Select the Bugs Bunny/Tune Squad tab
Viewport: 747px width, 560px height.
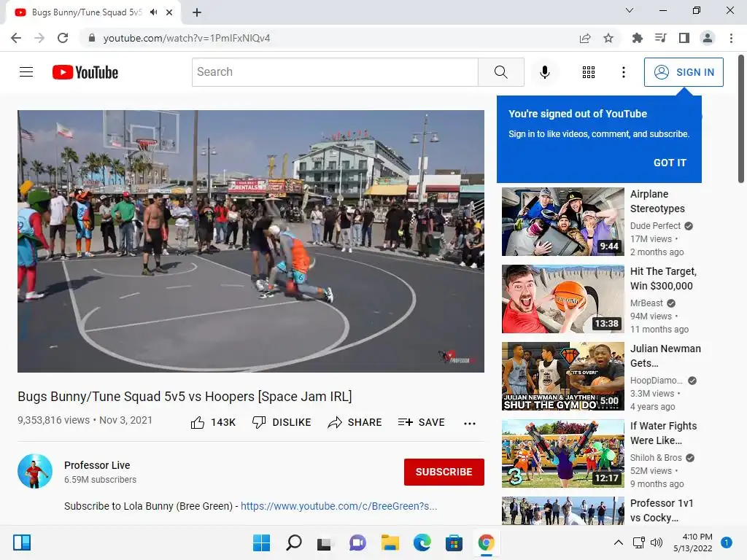tap(86, 12)
